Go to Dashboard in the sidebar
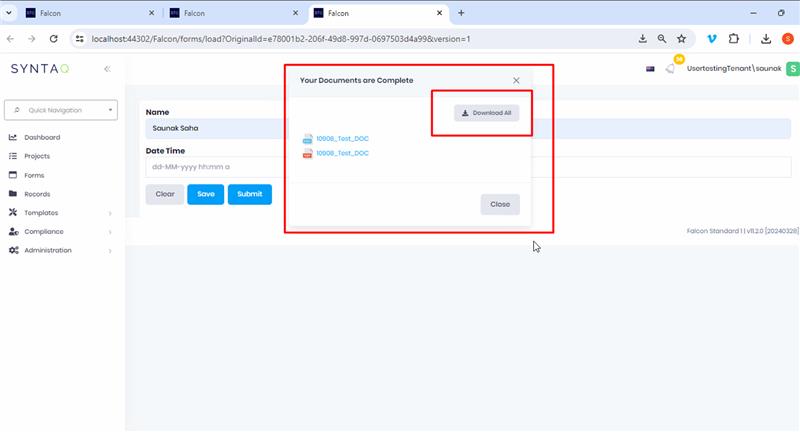The height and width of the screenshot is (432, 800). pos(42,137)
